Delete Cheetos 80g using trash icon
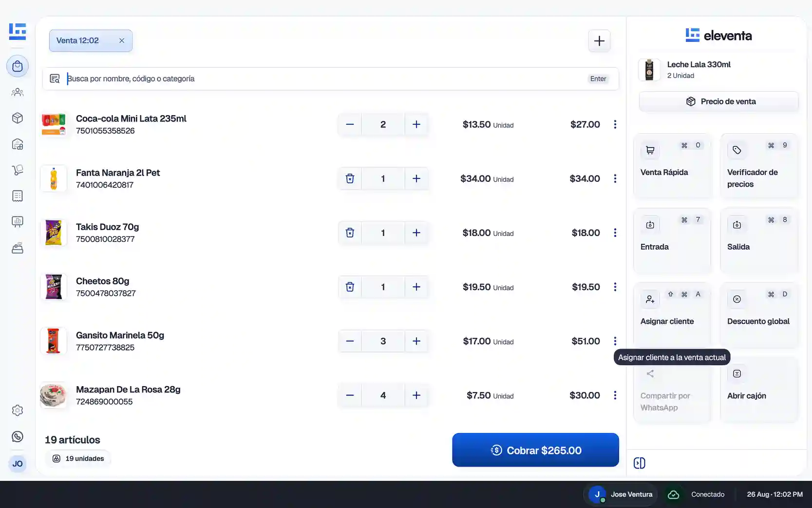The height and width of the screenshot is (508, 812). (x=350, y=287)
